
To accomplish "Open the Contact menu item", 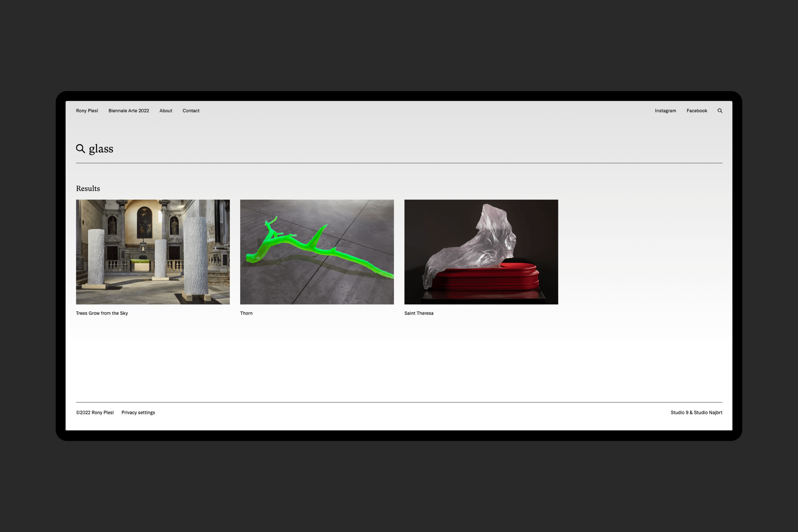I will [x=191, y=111].
